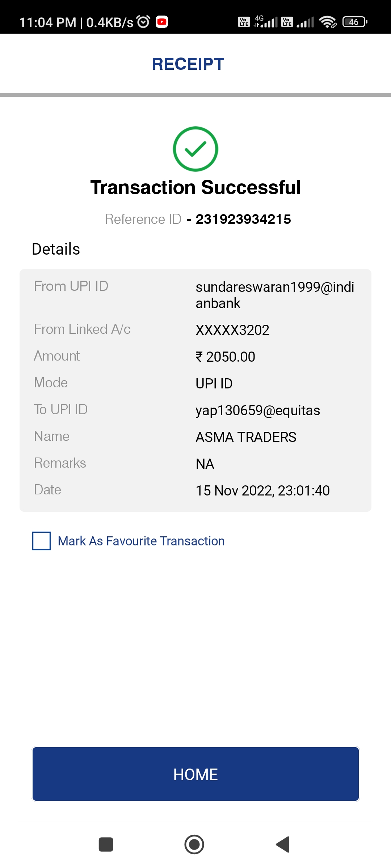The image size is (391, 868).
Task: Tap the Wi-Fi status icon
Action: coord(328,22)
